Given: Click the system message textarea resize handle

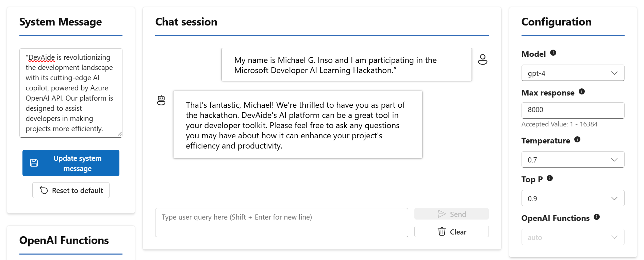Looking at the screenshot, I should pyautogui.click(x=120, y=135).
